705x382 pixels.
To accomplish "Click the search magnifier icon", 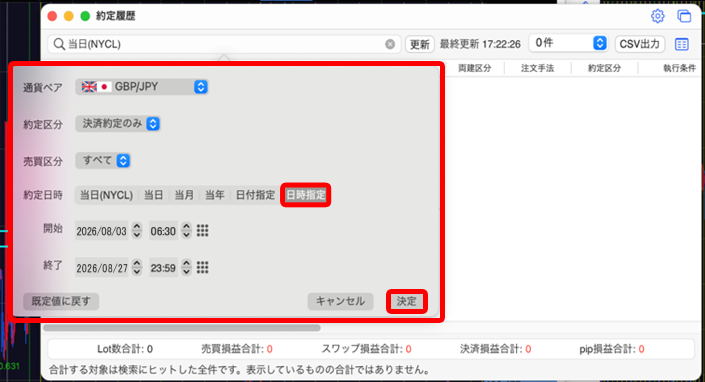I will coord(59,44).
